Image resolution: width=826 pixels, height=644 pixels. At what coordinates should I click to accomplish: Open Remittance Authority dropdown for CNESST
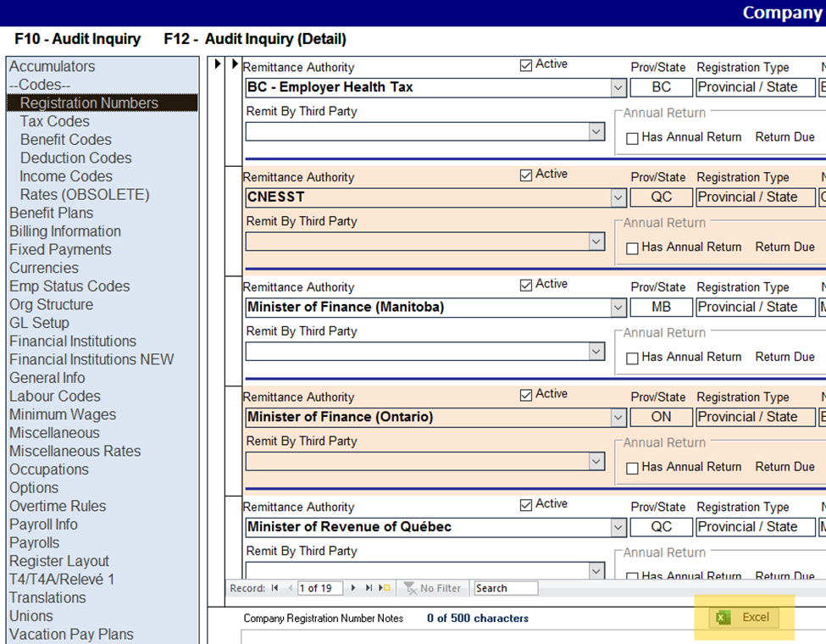pos(618,197)
